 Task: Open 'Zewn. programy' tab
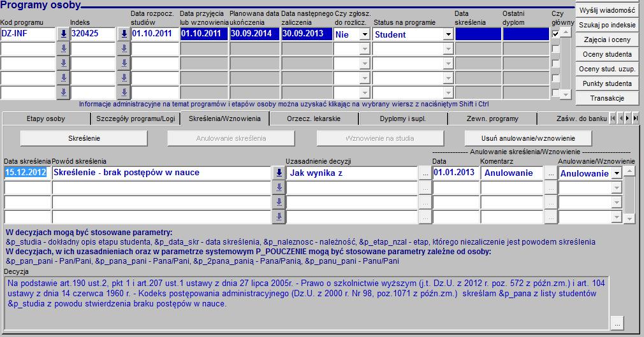tap(492, 118)
